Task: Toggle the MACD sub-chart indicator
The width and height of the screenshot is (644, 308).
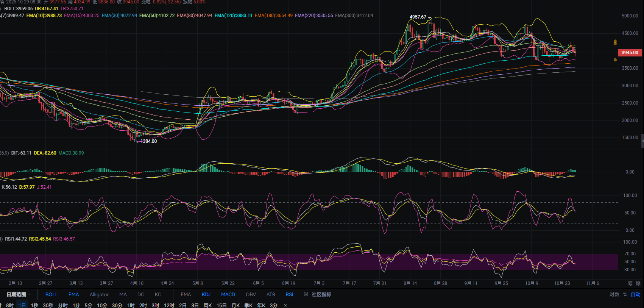Action: pyautogui.click(x=228, y=294)
